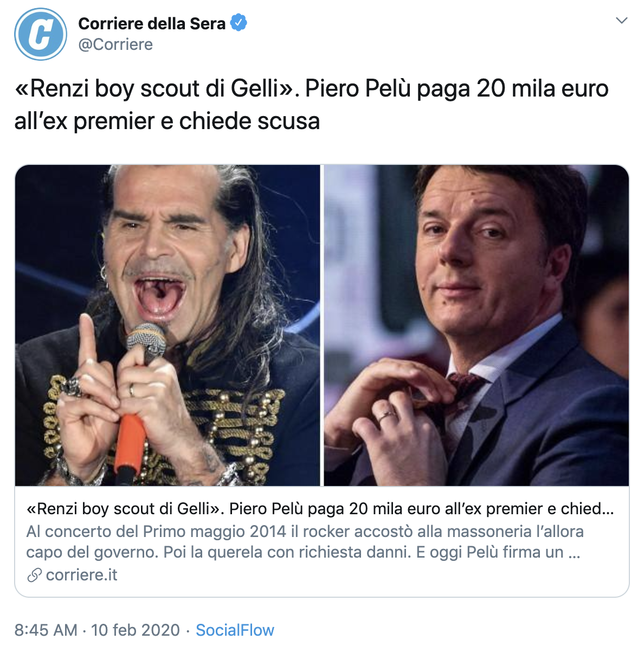Click the corriere.it domain link

81,574
